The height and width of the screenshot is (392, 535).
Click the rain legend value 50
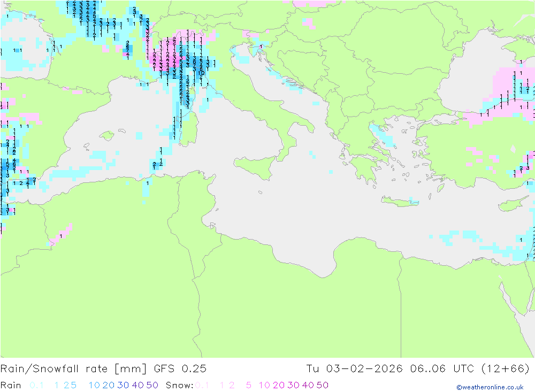tap(152, 385)
